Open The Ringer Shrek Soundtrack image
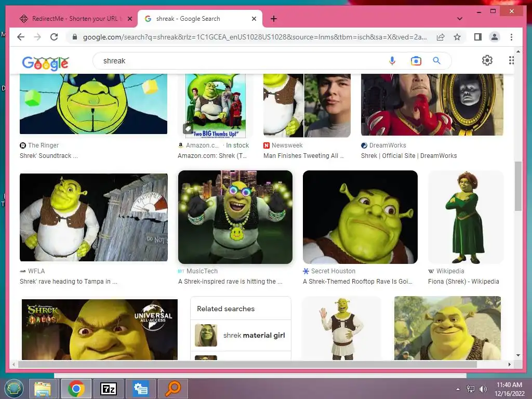 (x=94, y=104)
